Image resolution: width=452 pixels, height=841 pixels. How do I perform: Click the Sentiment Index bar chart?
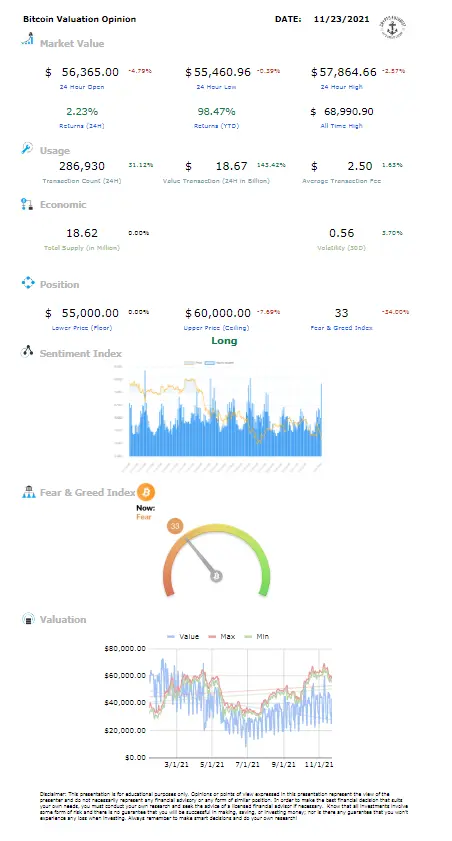(225, 410)
